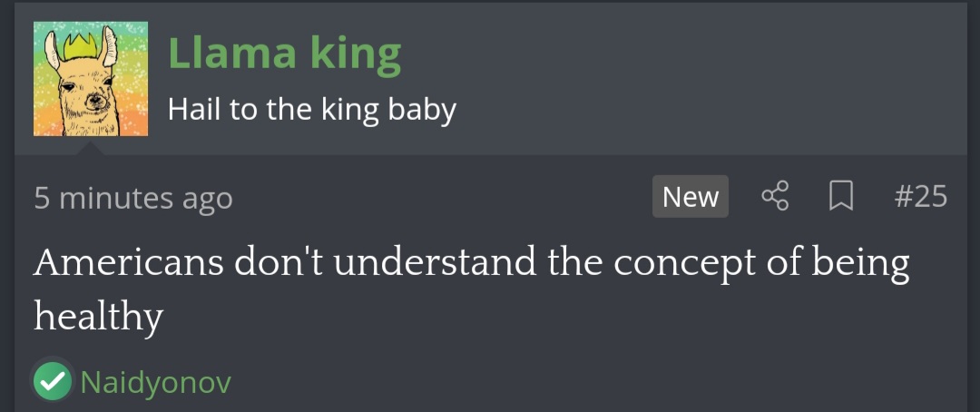Open the #25 post permalink
980x412 pixels.
pos(920,196)
